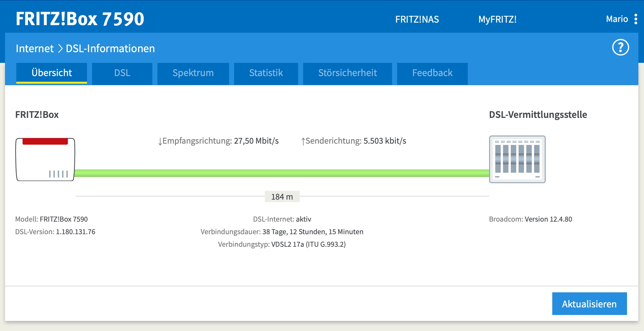
Task: Click Broadcom Version 12.4.80 text
Action: (531, 219)
